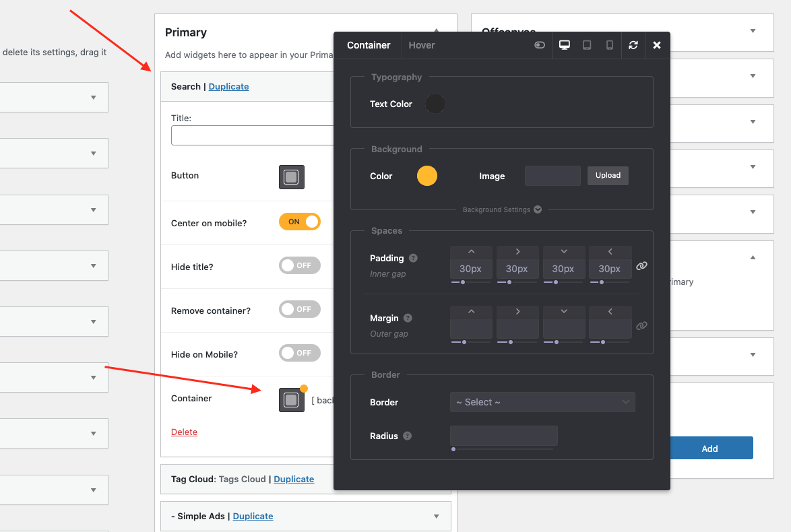Image resolution: width=791 pixels, height=532 pixels.
Task: Turn off Center on mobile toggle
Action: [300, 222]
